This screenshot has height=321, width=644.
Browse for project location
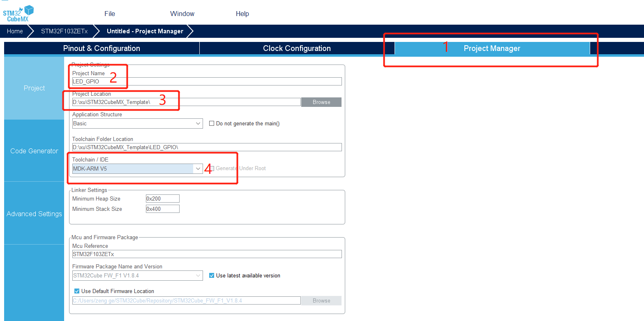pyautogui.click(x=321, y=102)
